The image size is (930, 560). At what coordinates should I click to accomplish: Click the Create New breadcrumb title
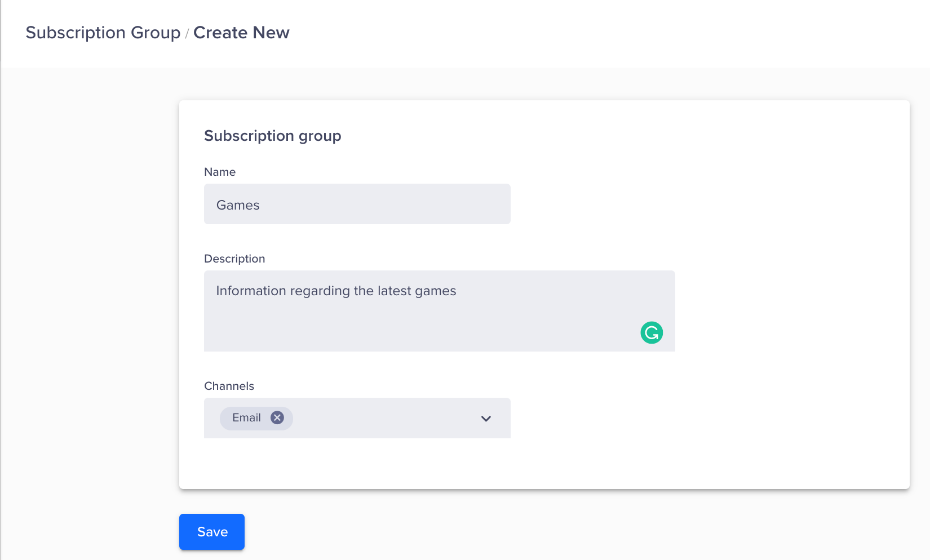pos(241,33)
